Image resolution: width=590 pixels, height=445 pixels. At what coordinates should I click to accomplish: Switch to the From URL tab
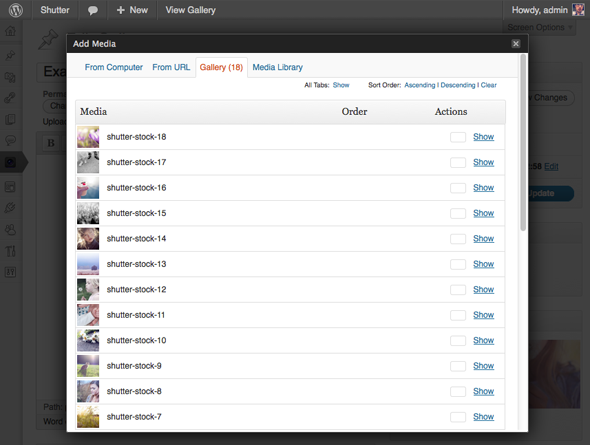pos(171,67)
